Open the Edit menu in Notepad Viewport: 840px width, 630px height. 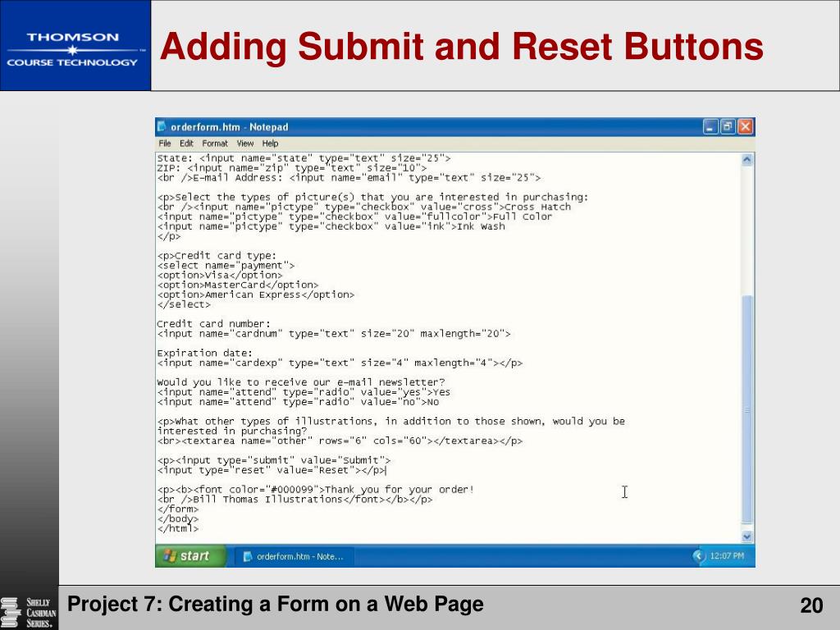pos(186,144)
